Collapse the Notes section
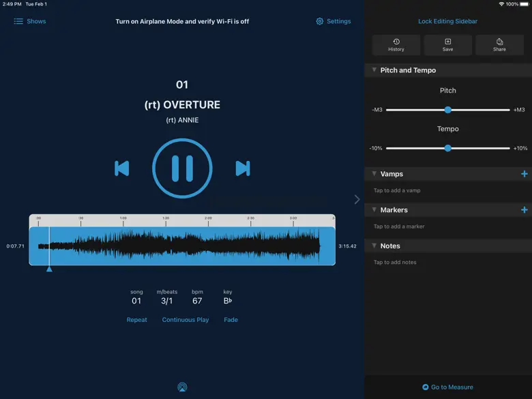 click(x=374, y=246)
